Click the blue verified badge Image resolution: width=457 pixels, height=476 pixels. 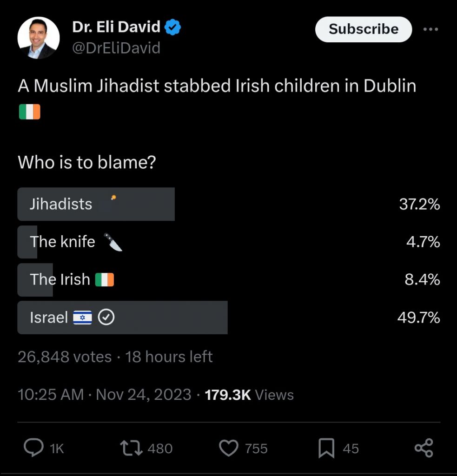[x=172, y=27]
